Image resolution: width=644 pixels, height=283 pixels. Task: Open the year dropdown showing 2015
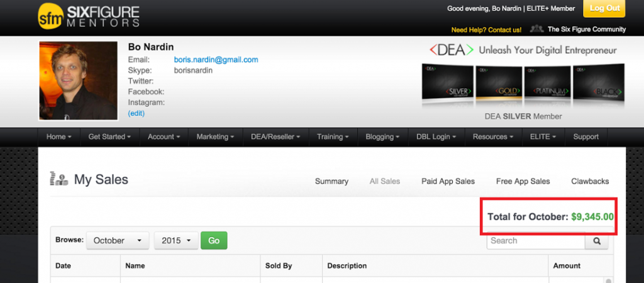(176, 241)
